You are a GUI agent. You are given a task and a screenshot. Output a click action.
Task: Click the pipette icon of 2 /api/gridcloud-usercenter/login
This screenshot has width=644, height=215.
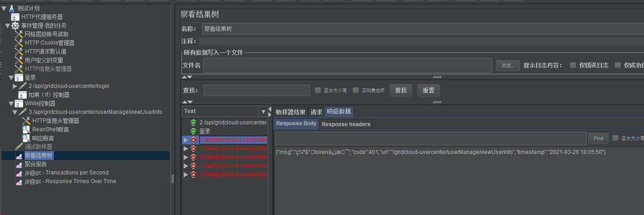23,86
